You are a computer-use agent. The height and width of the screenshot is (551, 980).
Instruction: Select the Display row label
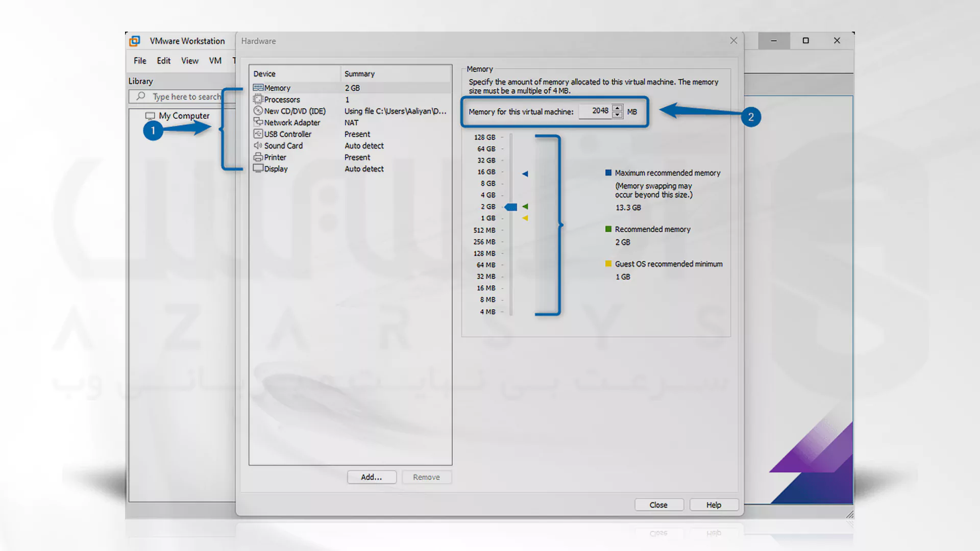(276, 168)
